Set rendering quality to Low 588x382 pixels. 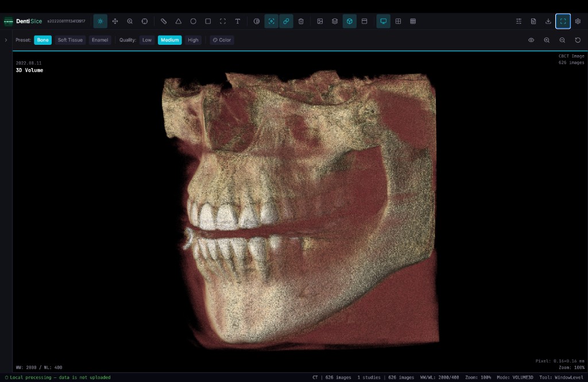pyautogui.click(x=146, y=40)
